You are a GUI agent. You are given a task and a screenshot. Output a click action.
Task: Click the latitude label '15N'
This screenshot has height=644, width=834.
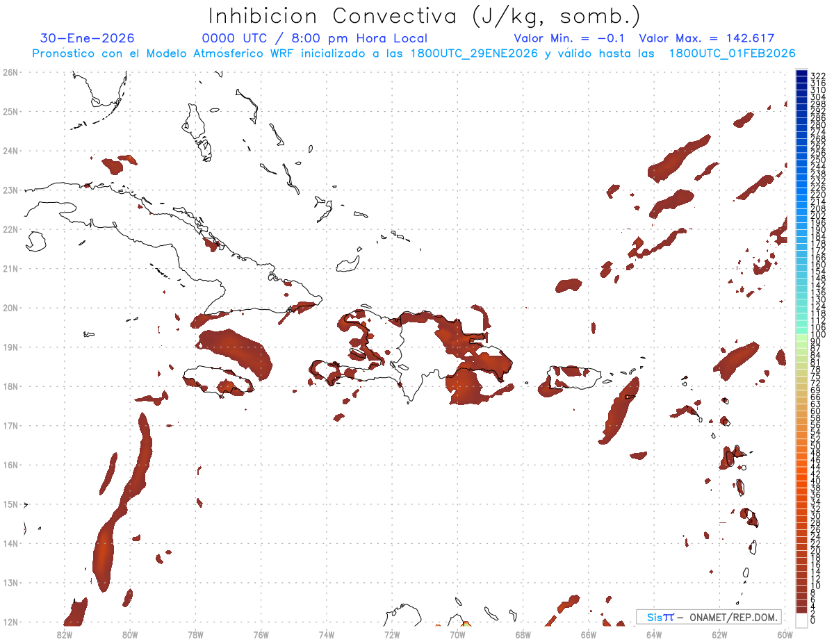coord(10,504)
